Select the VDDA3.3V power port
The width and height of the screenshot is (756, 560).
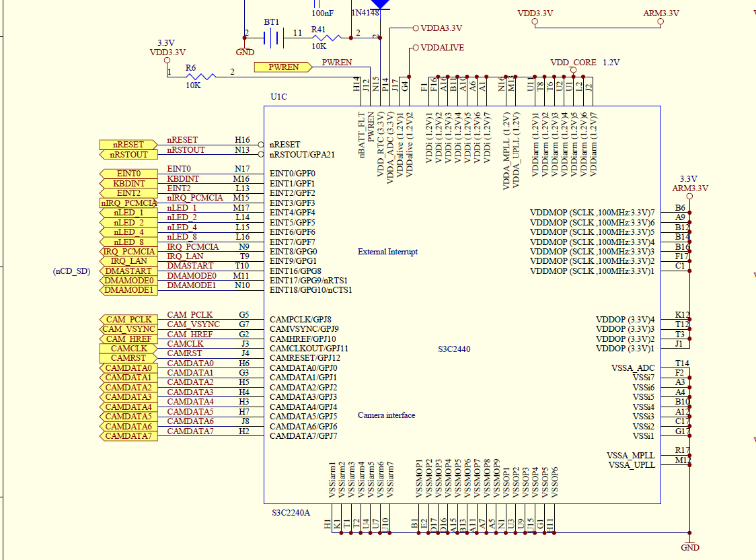437,28
